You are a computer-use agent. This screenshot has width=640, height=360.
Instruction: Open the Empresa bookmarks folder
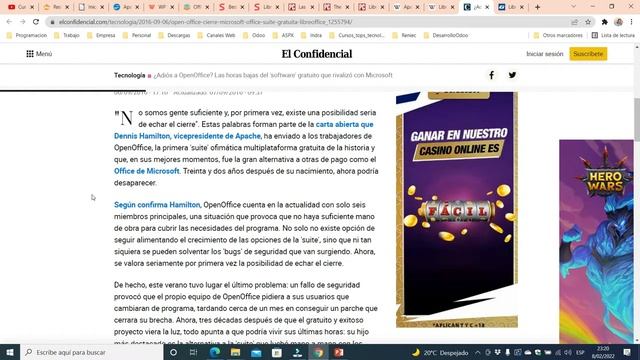pos(101,36)
